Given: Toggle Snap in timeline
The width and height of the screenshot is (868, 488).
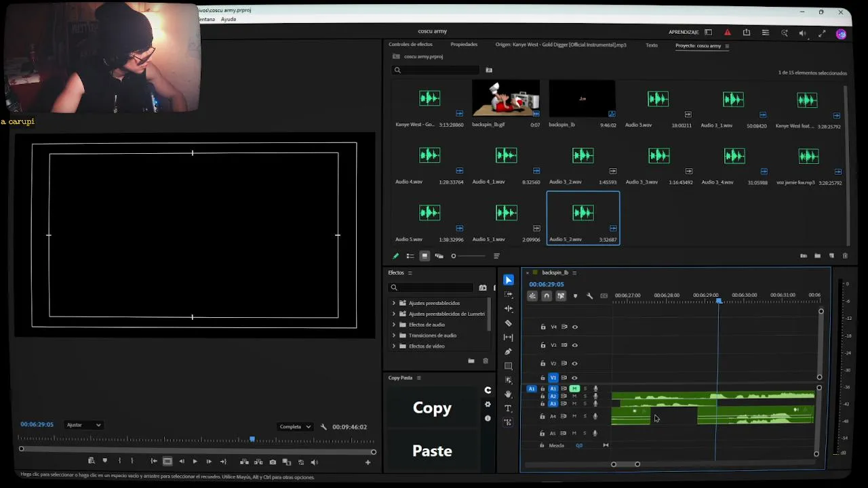Looking at the screenshot, I should coord(547,296).
